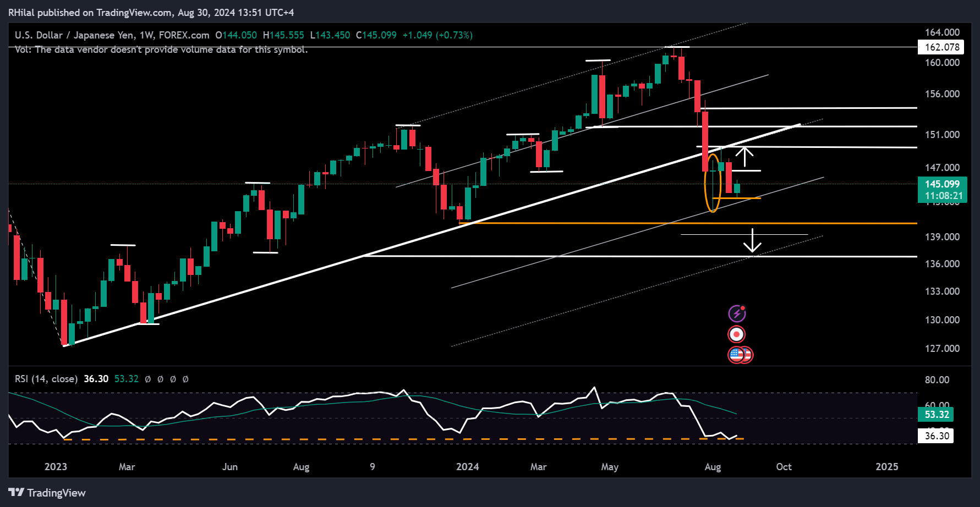Click the Vol data vendor notice text
980x507 pixels.
(161, 49)
